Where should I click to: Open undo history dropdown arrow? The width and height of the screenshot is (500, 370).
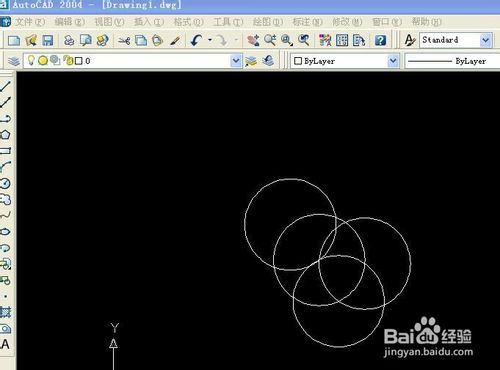coord(210,40)
